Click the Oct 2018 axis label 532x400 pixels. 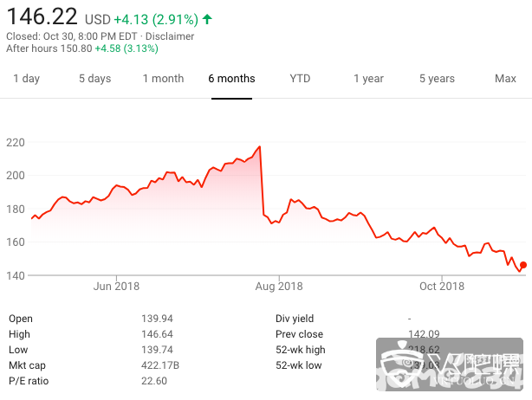coord(441,286)
